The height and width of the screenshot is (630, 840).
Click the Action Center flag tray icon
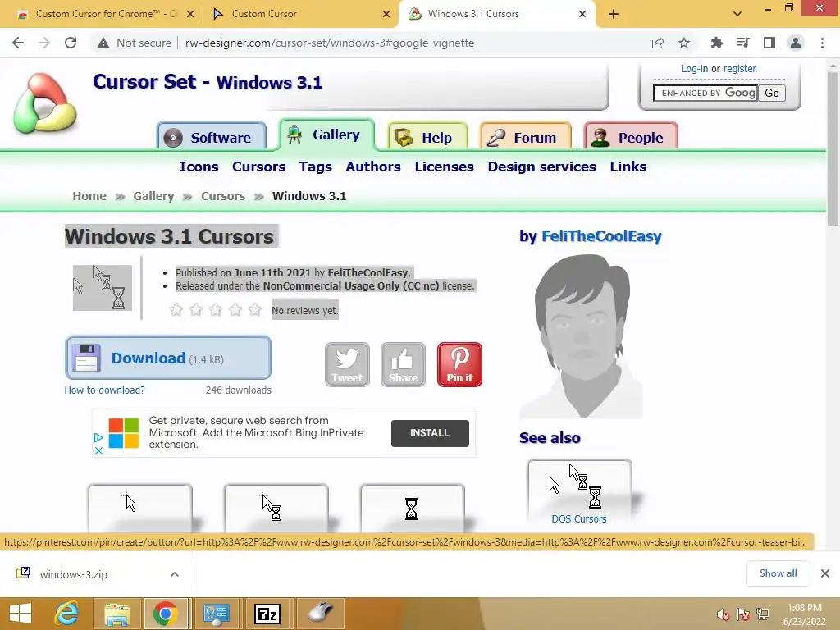743,614
